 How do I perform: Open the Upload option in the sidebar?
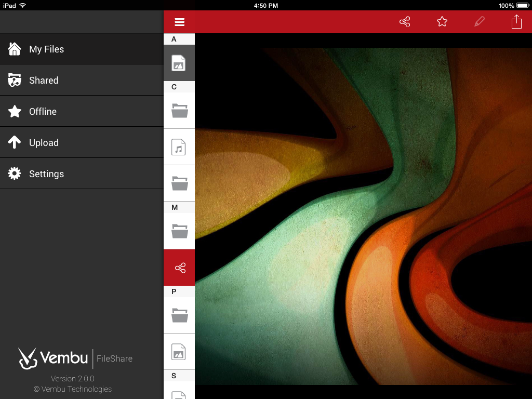pyautogui.click(x=82, y=143)
